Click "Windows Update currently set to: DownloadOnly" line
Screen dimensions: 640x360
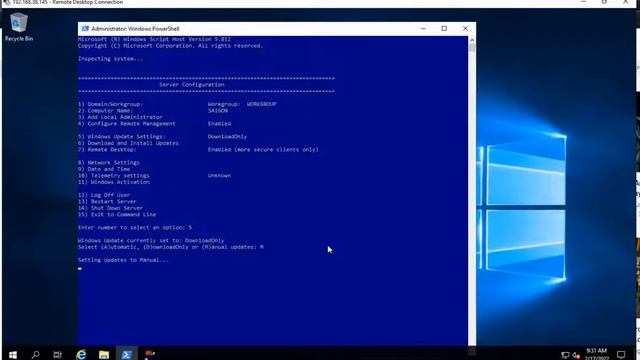coord(151,240)
